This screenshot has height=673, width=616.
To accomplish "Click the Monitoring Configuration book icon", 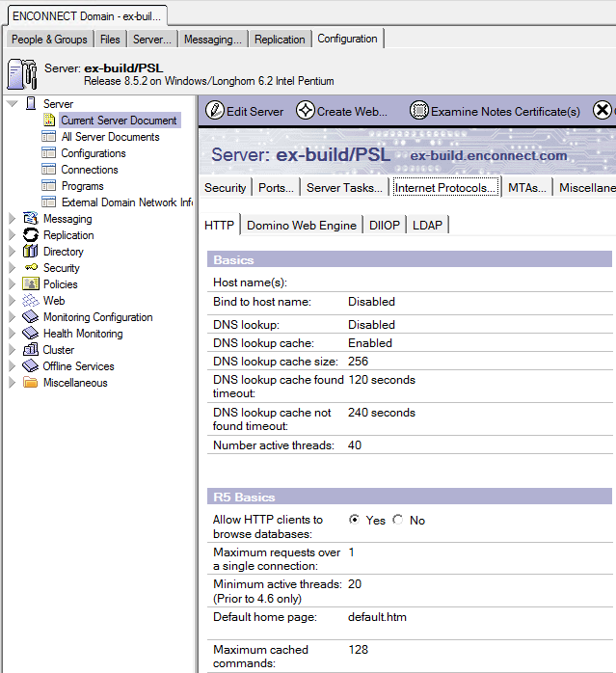I will click(x=31, y=317).
